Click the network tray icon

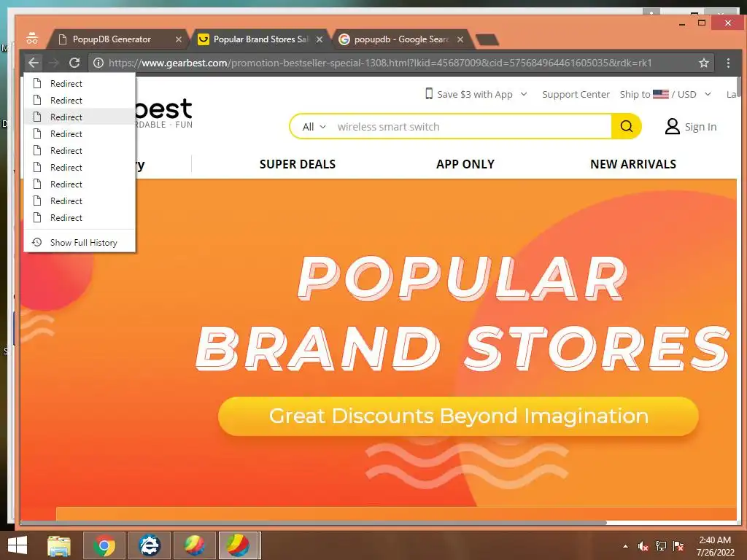[x=661, y=546]
